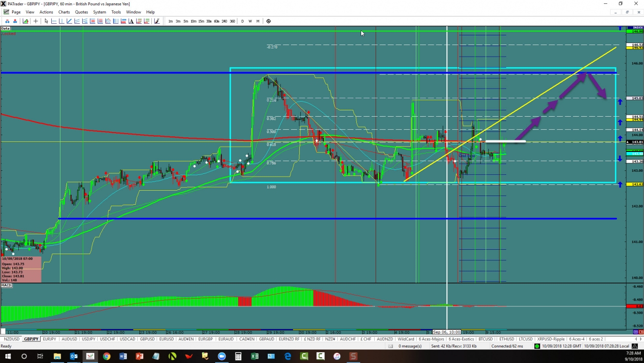The width and height of the screenshot is (644, 363).
Task: Open the Zoom app from the taskbar
Action: click(x=221, y=356)
